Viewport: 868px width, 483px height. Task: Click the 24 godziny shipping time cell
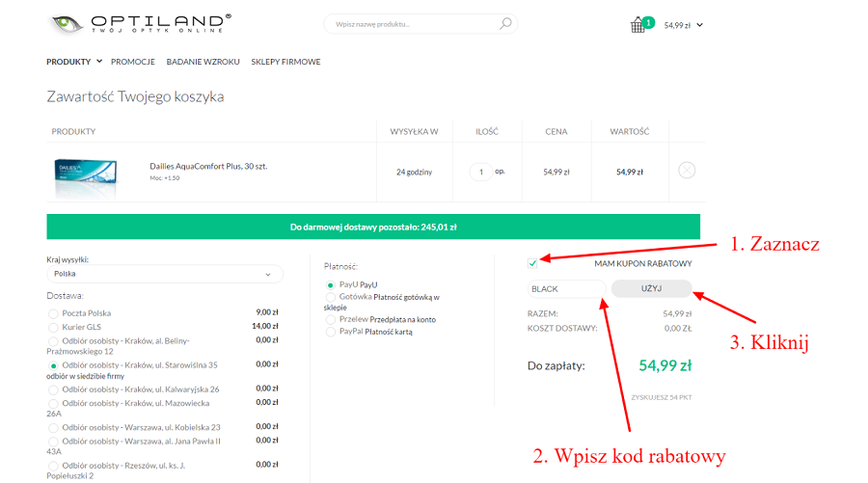click(414, 172)
